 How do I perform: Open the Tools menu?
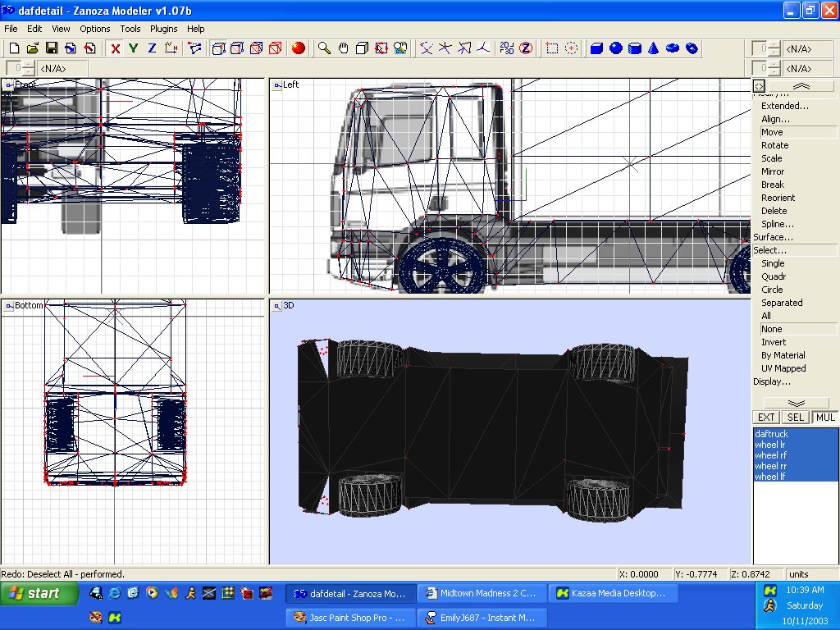point(130,29)
